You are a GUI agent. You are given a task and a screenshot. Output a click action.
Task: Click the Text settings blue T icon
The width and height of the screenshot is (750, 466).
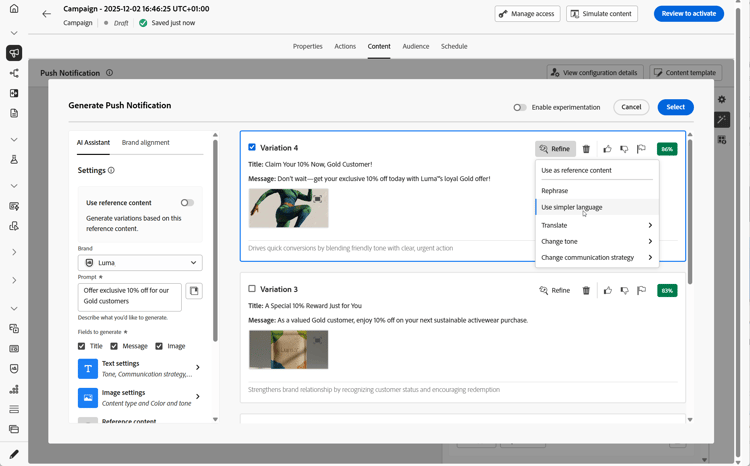pos(88,369)
